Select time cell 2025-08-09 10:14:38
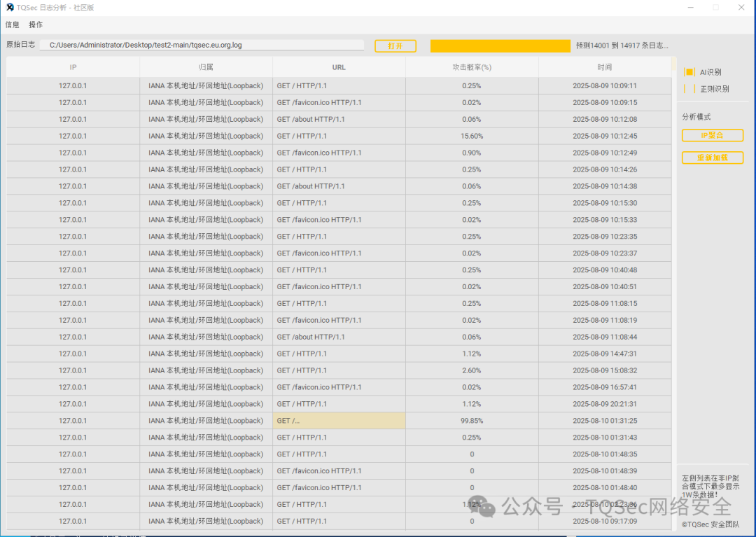This screenshot has width=756, height=537. click(x=605, y=186)
